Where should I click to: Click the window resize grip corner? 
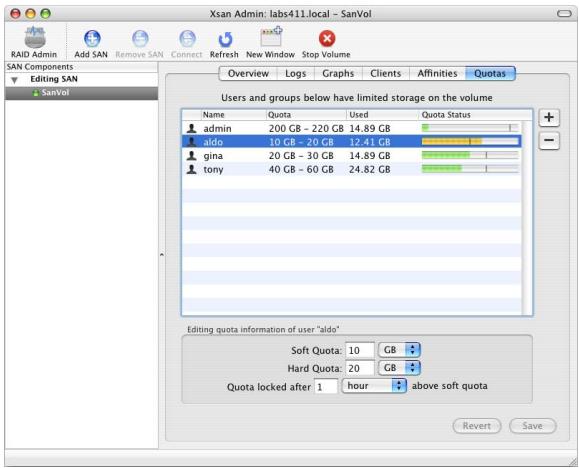pyautogui.click(x=573, y=462)
